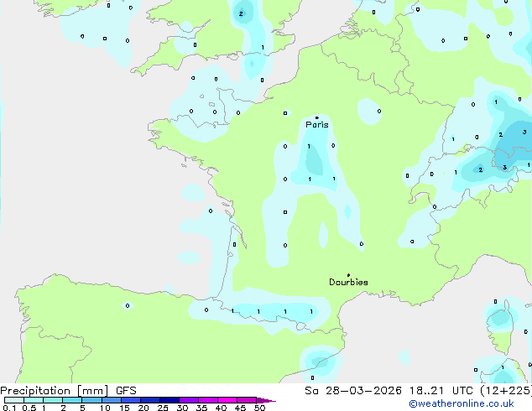Click the legend value '50'
The height and width of the screenshot is (411, 532).
259,408
